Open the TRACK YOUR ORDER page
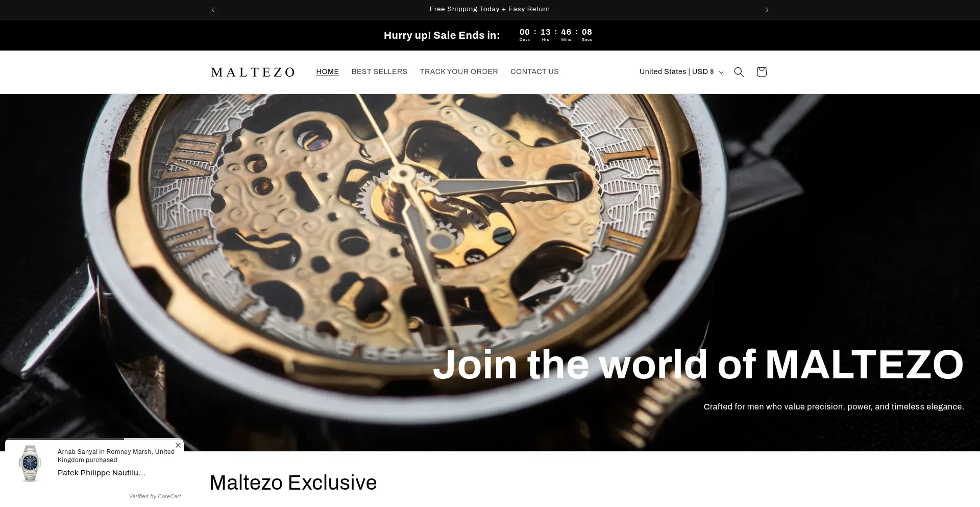The image size is (980, 507). coord(459,72)
